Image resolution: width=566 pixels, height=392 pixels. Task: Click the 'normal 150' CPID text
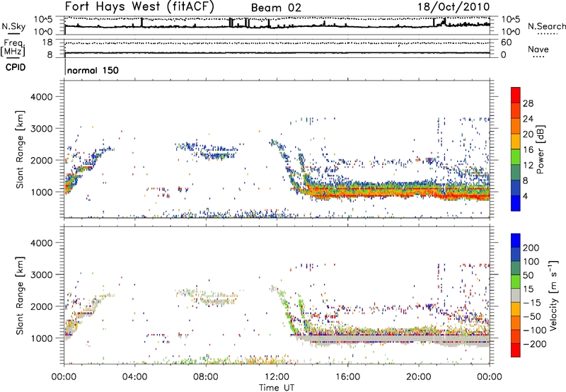click(x=93, y=70)
